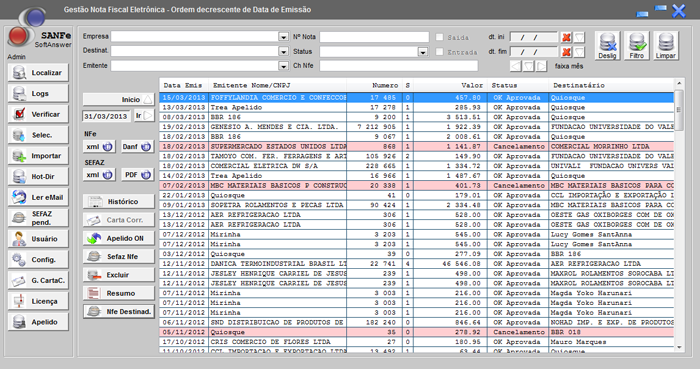Expand the Emitente dropdown
The width and height of the screenshot is (700, 369).
coord(283,66)
